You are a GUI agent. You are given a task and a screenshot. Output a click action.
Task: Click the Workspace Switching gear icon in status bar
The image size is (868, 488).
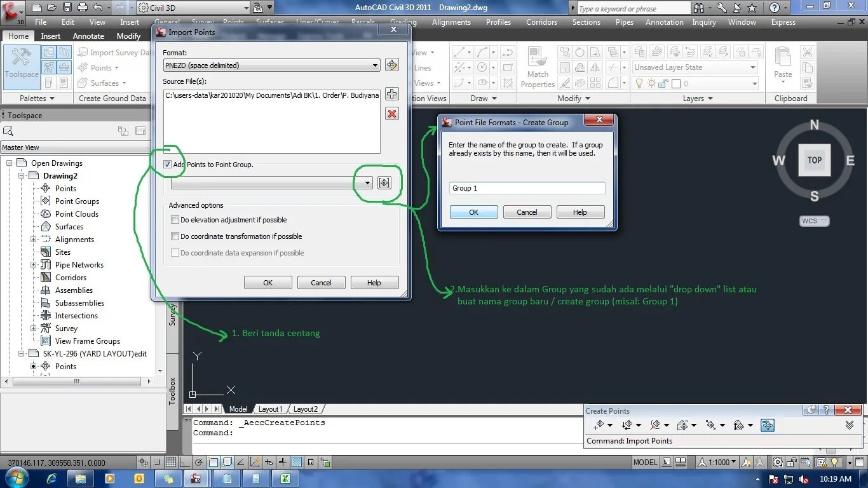[x=776, y=462]
